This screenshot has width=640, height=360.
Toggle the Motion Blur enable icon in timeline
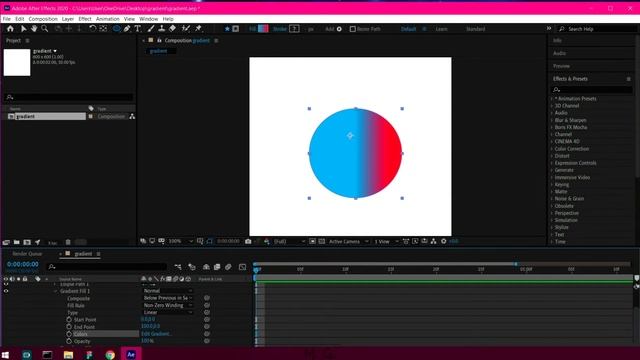click(x=228, y=267)
